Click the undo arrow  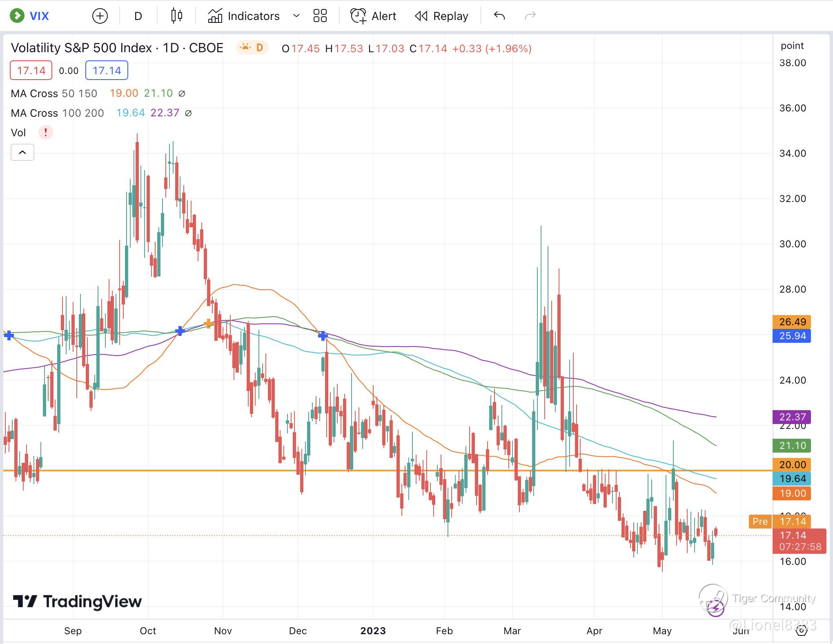pyautogui.click(x=499, y=16)
